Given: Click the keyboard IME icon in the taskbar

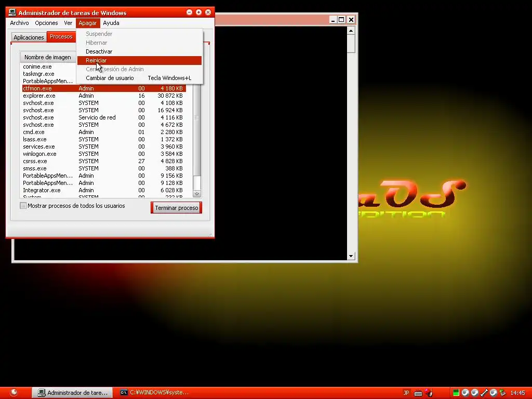Looking at the screenshot, I should click(x=418, y=393).
